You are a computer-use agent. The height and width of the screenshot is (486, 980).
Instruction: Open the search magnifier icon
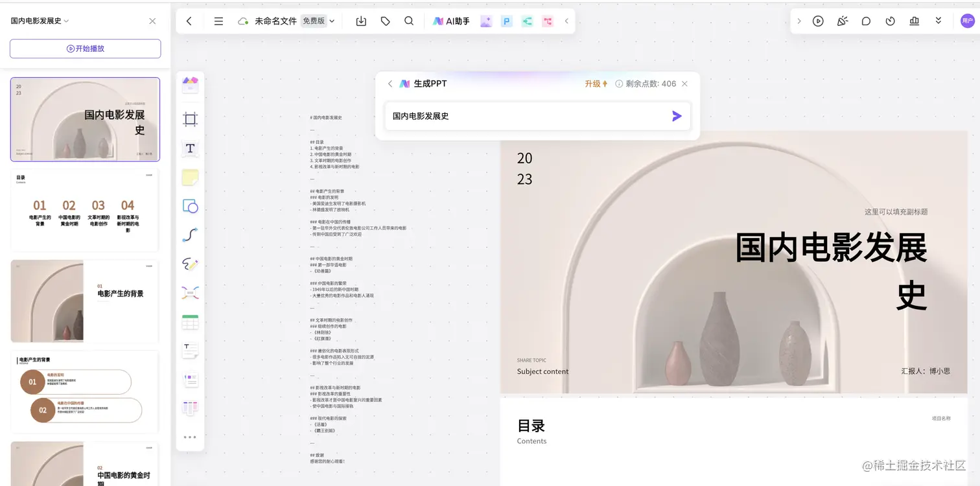409,21
